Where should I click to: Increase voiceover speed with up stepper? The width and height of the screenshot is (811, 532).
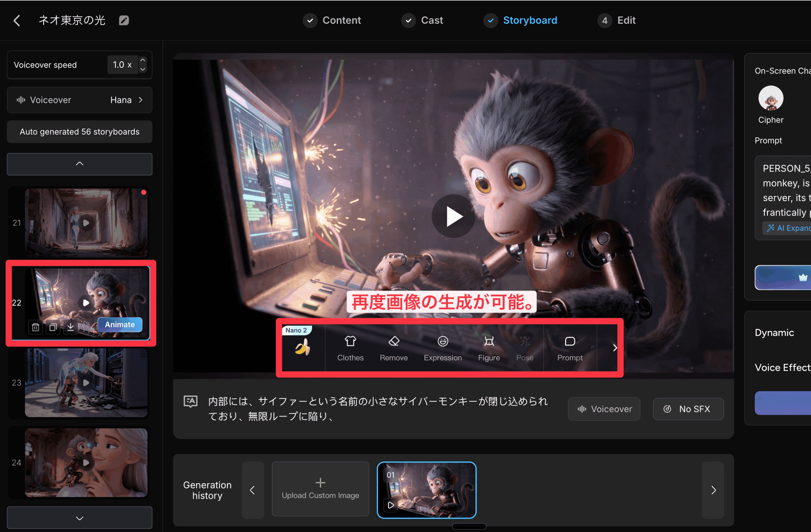143,60
